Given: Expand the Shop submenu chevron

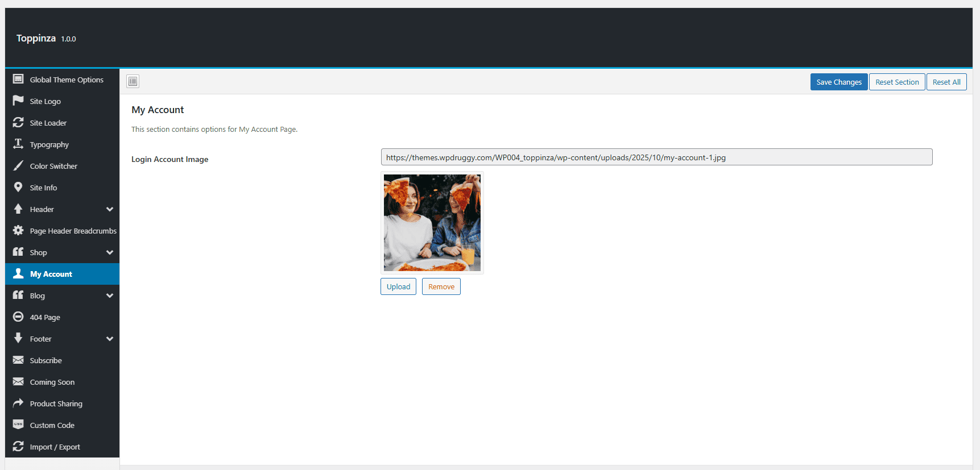Looking at the screenshot, I should coord(110,252).
